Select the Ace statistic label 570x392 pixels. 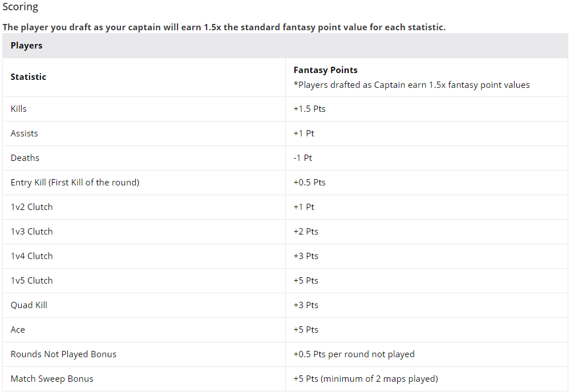18,330
